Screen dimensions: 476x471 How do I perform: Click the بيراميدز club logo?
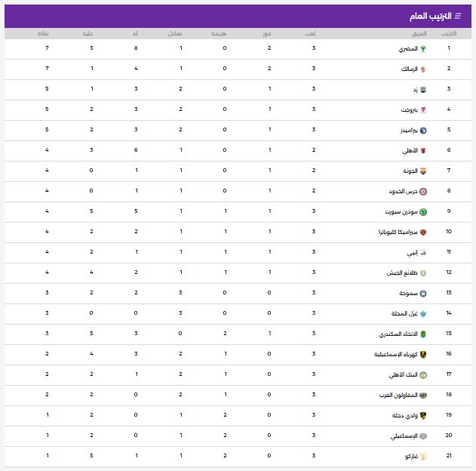pos(423,131)
